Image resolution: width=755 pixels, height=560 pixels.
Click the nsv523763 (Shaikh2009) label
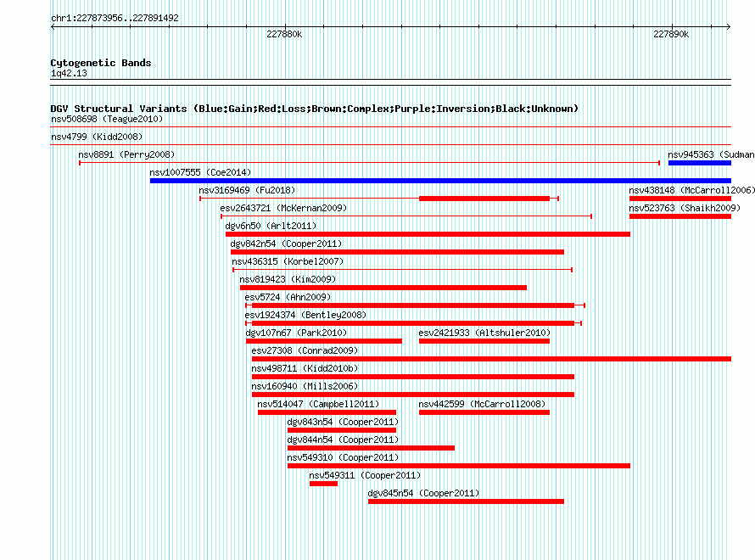click(685, 208)
